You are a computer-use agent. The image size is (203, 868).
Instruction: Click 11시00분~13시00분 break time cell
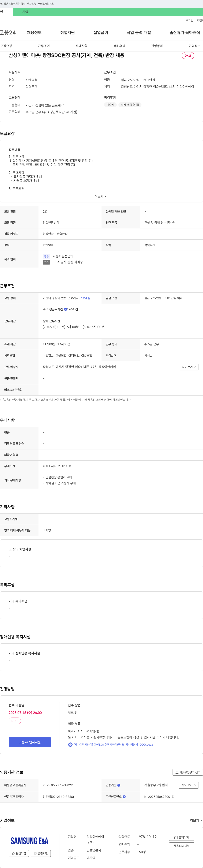click(x=56, y=344)
